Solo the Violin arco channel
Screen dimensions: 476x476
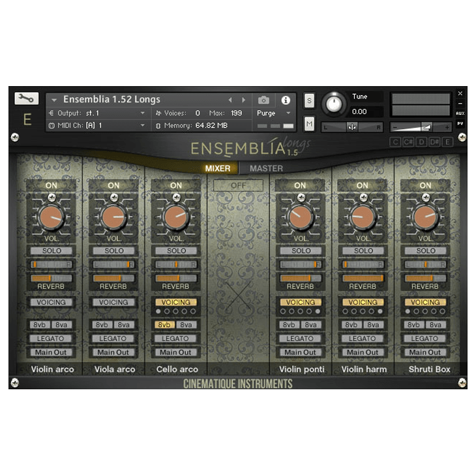pos(52,251)
